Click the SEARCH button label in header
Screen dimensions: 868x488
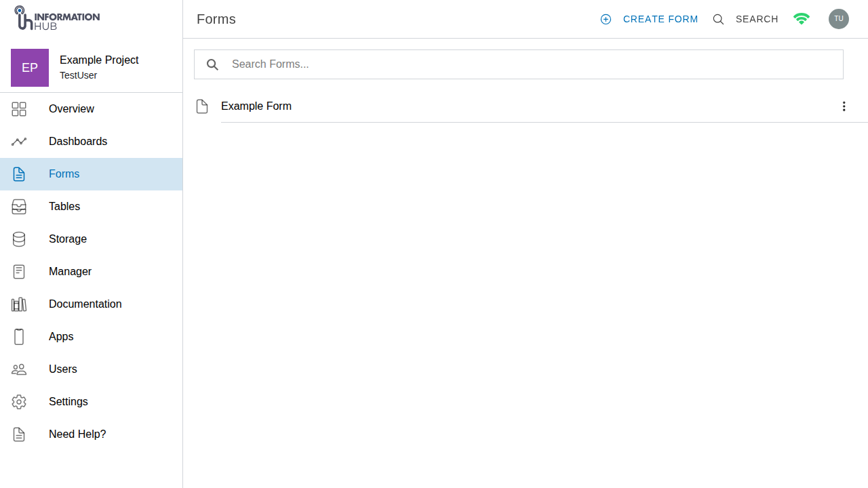(757, 20)
